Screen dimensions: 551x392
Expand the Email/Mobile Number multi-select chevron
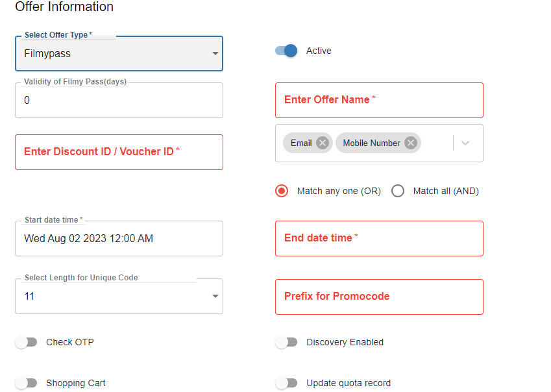465,143
